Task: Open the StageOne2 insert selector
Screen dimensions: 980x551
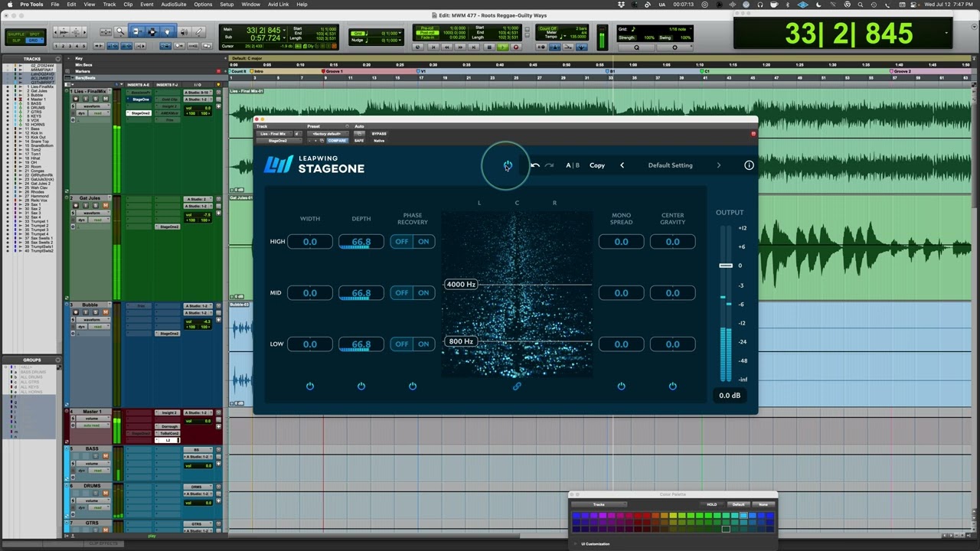Action: [x=279, y=141]
